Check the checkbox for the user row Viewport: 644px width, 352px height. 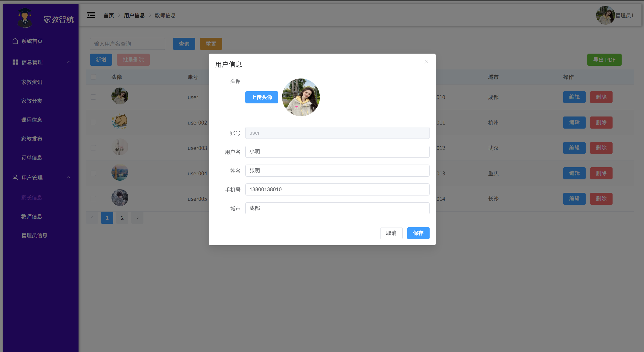pyautogui.click(x=93, y=97)
